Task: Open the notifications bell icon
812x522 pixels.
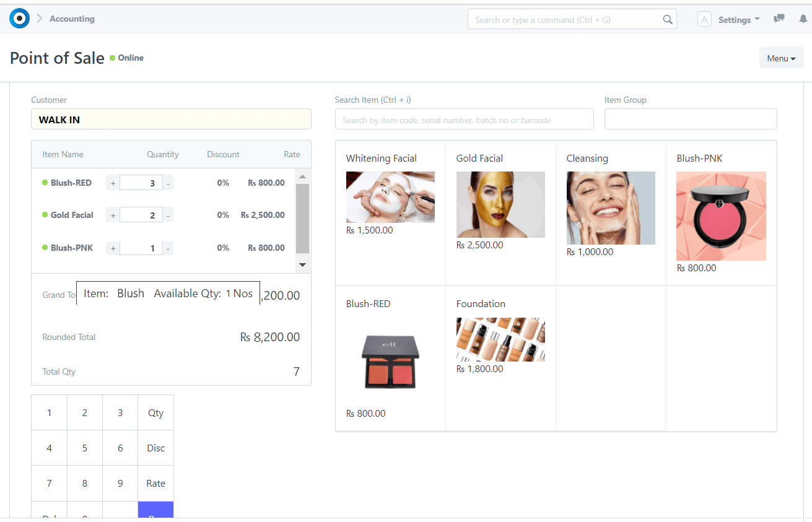Action: 803,19
